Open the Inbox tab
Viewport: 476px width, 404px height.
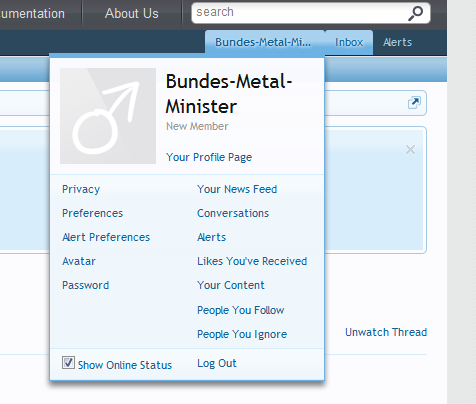coord(349,42)
